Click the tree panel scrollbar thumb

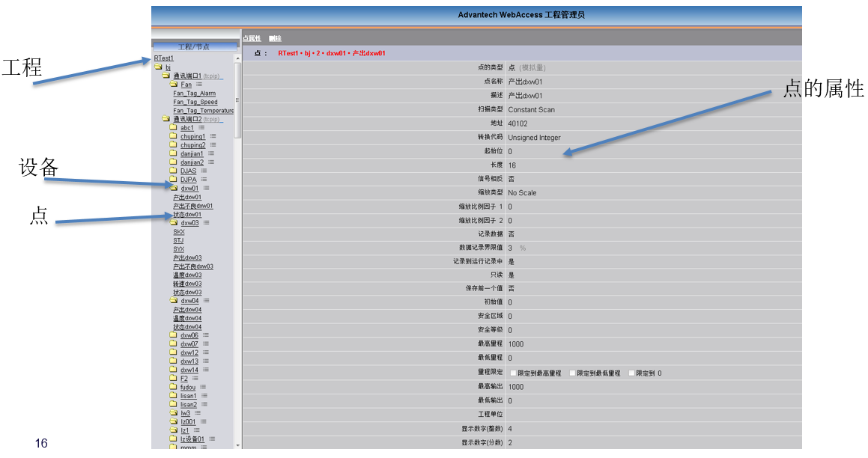tap(238, 100)
